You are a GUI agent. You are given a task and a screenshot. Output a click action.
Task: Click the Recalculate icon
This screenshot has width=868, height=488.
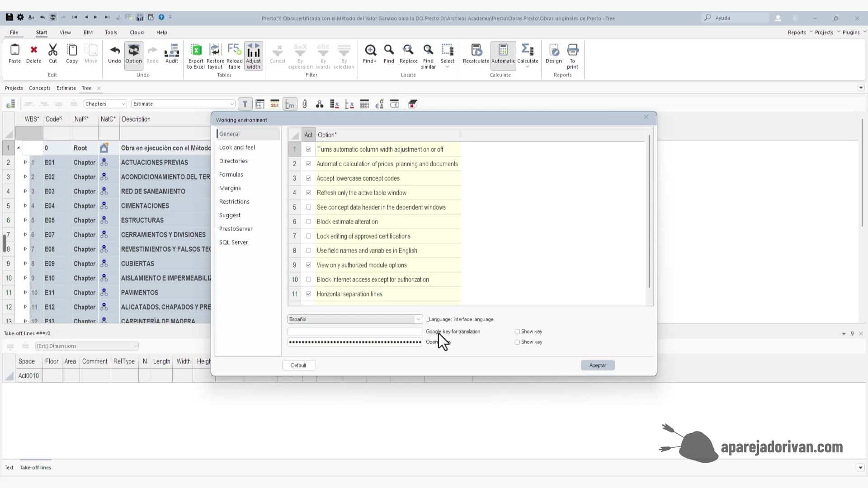pos(476,53)
